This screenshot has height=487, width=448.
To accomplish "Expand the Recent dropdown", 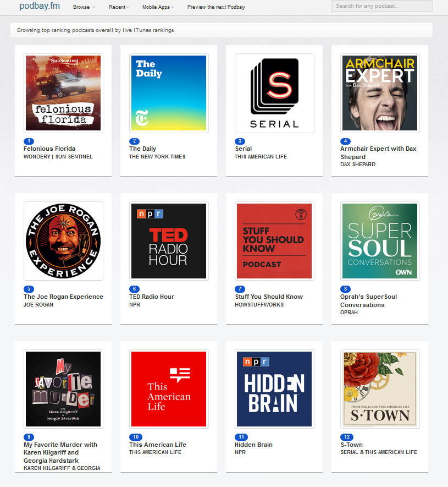I will (x=118, y=7).
